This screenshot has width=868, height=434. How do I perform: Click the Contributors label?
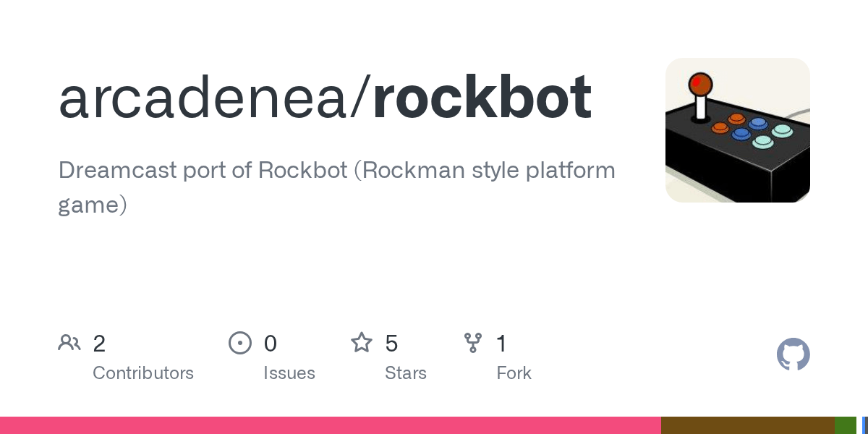(x=143, y=373)
